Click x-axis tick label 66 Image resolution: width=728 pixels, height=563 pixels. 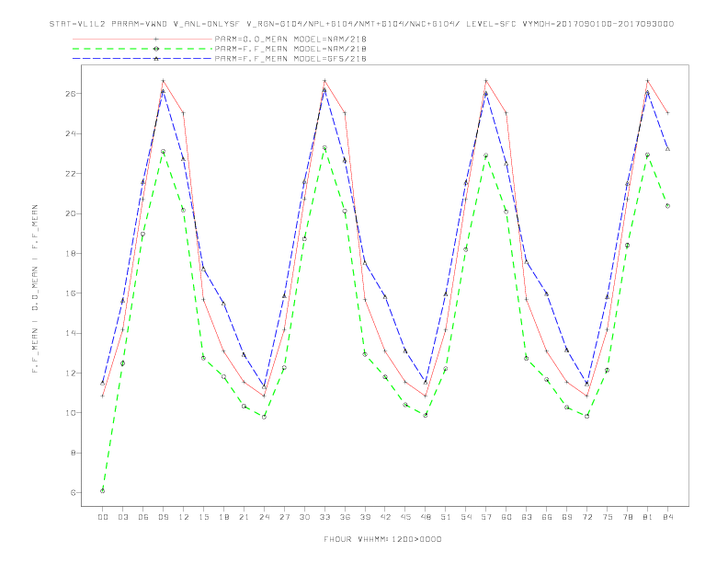(x=547, y=517)
